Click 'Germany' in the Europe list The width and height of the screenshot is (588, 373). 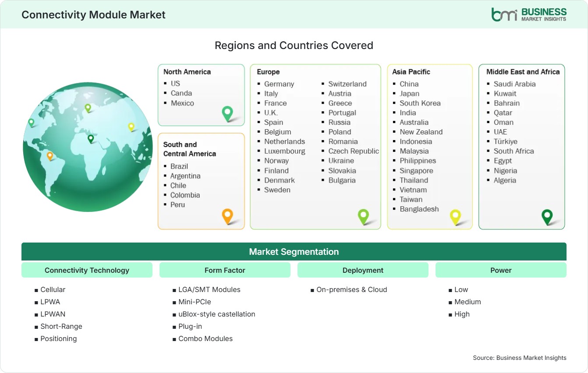279,84
